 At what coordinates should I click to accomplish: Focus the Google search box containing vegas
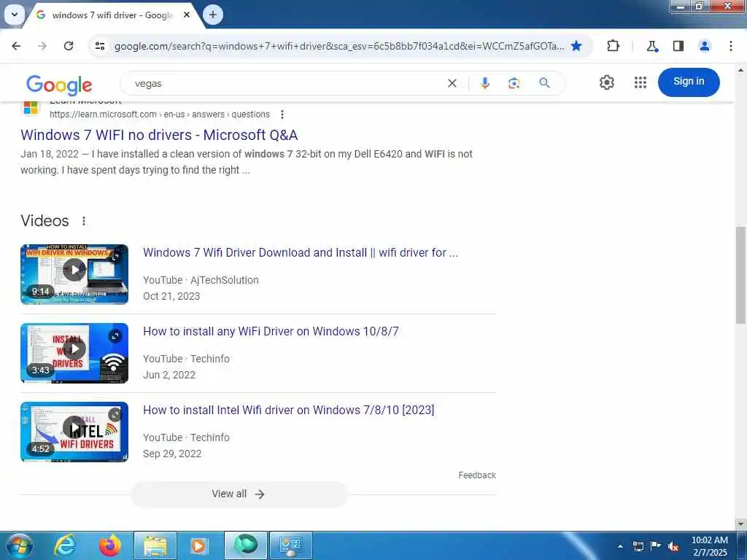(x=286, y=83)
